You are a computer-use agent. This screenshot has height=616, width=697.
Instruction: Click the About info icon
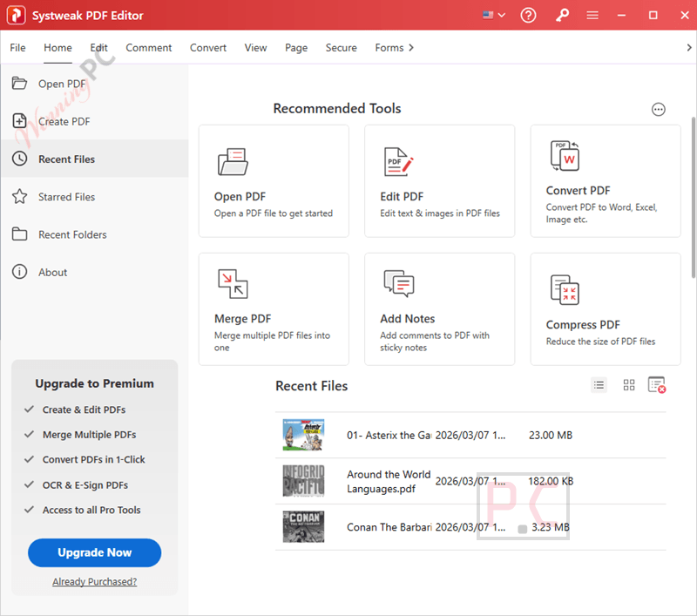(x=19, y=272)
